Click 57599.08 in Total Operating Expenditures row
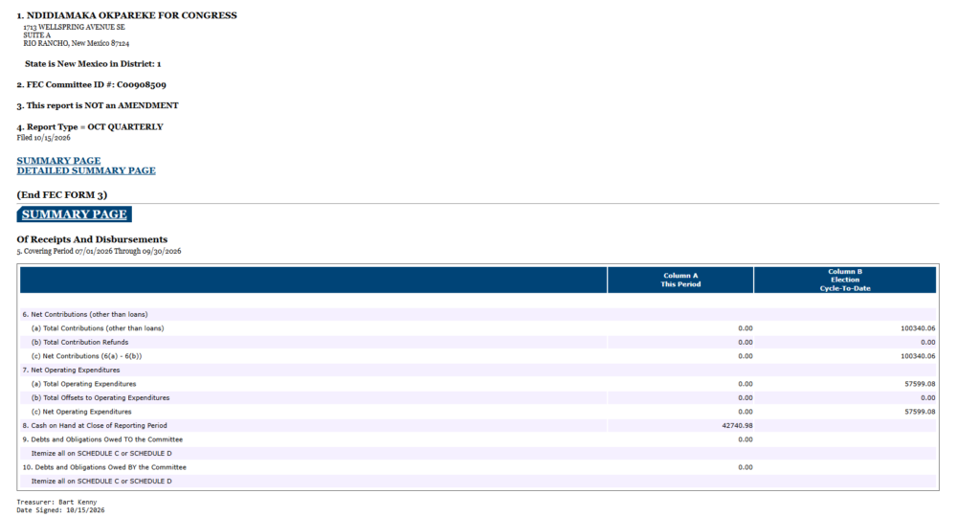The image size is (980, 517). tap(920, 384)
